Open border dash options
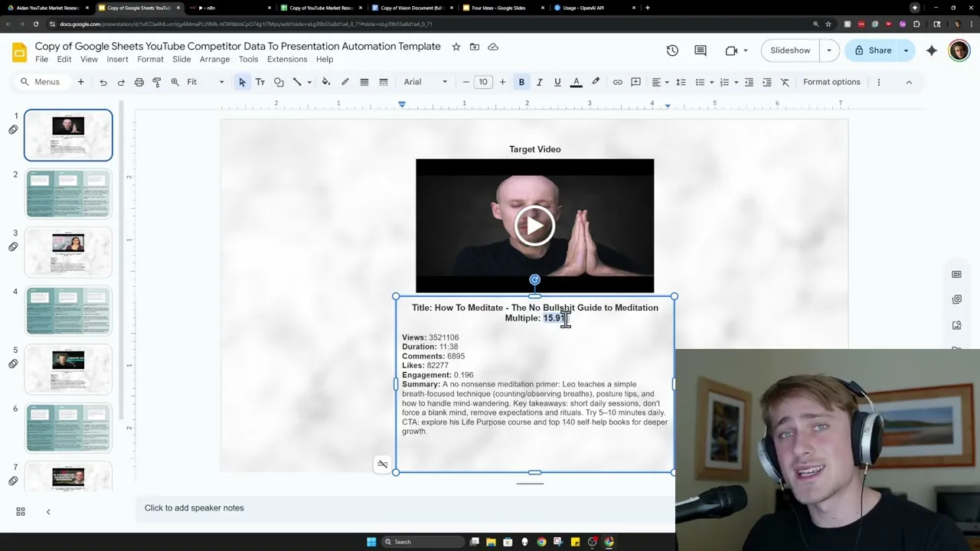Viewport: 980px width, 551px height. [384, 82]
